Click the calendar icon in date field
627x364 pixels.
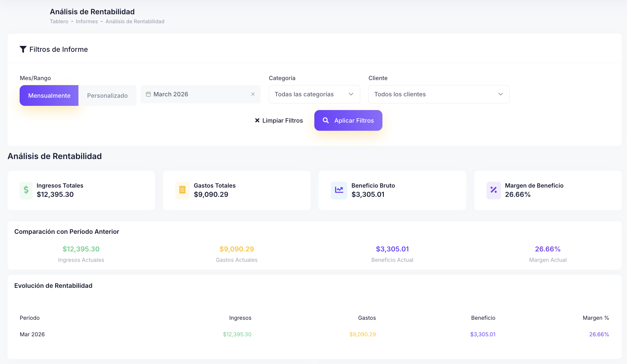click(x=148, y=94)
